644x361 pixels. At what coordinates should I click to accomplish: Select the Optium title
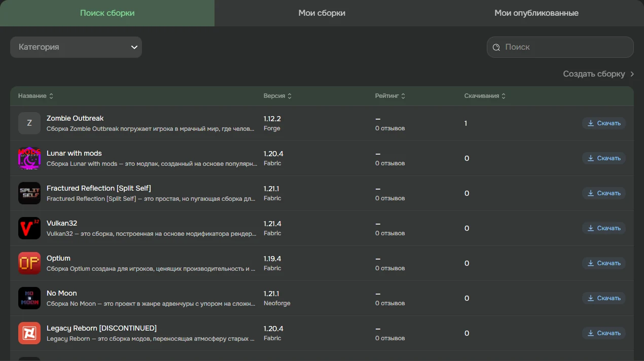click(58, 258)
